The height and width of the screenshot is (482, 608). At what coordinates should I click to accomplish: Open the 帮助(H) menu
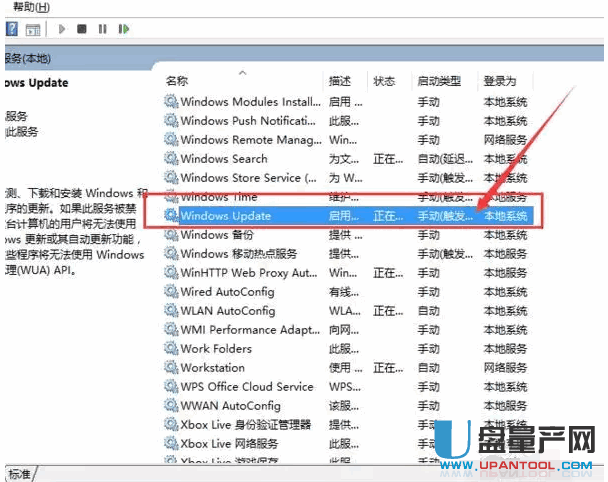click(x=30, y=7)
